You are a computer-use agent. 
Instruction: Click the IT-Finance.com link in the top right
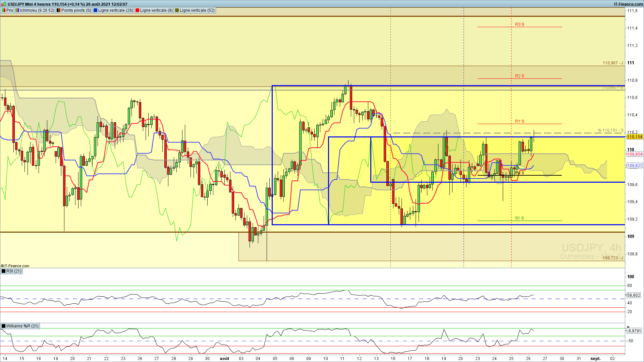pyautogui.click(x=628, y=4)
